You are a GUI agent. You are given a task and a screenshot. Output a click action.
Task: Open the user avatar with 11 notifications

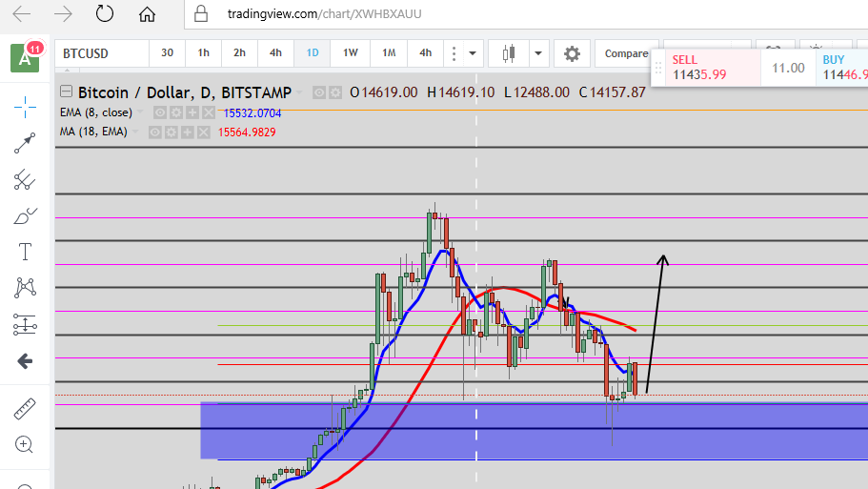[26, 57]
